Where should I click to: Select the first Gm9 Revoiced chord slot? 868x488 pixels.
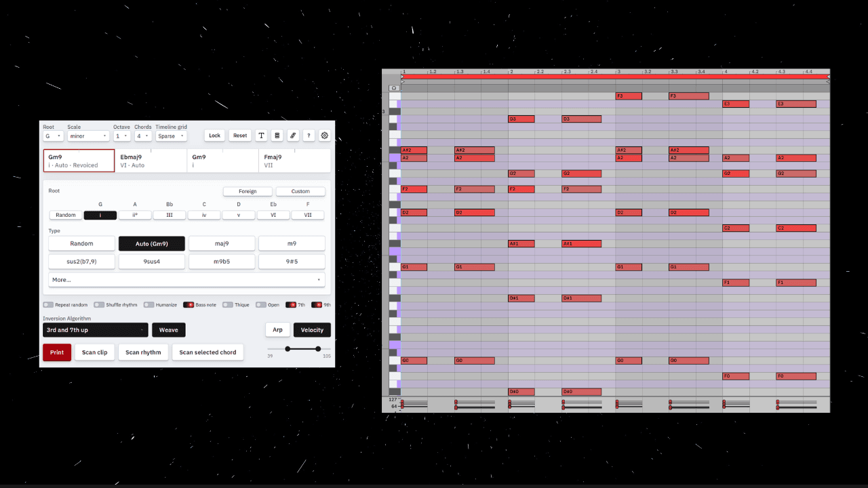click(x=79, y=161)
